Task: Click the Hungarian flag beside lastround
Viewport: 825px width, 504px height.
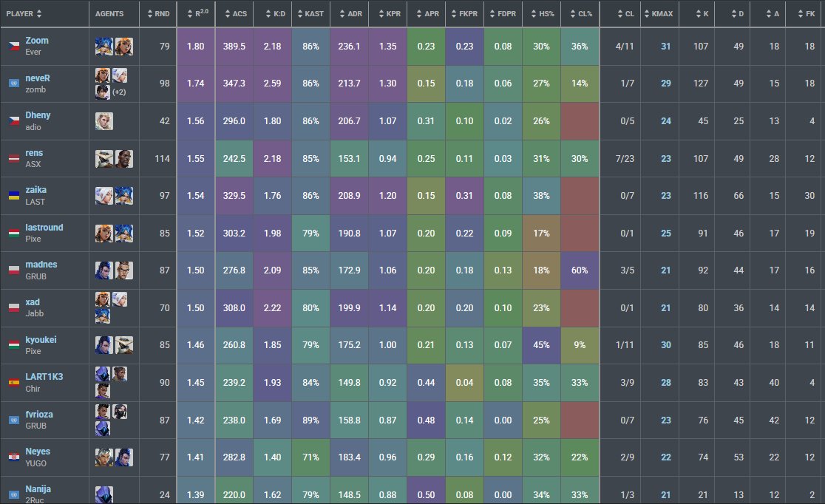Action: (14, 233)
